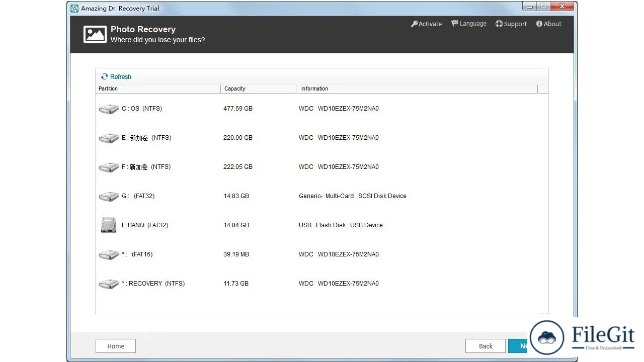Sort by the Capacity column header

259,88
